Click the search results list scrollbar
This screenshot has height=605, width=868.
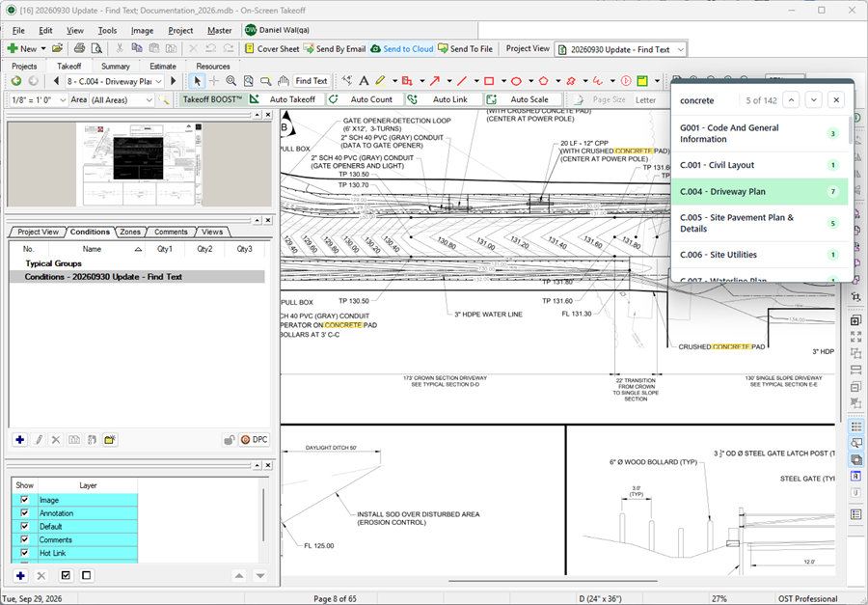(x=851, y=130)
